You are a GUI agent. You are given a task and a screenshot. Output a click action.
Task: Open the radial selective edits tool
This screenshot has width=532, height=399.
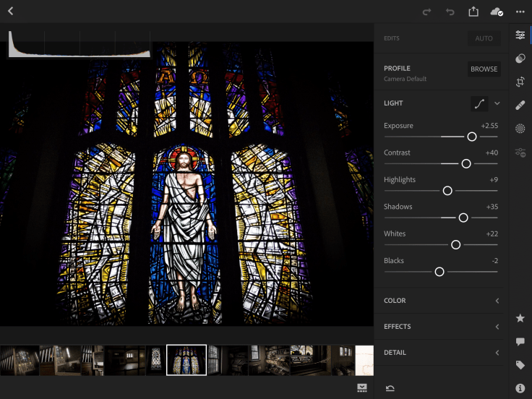[520, 129]
